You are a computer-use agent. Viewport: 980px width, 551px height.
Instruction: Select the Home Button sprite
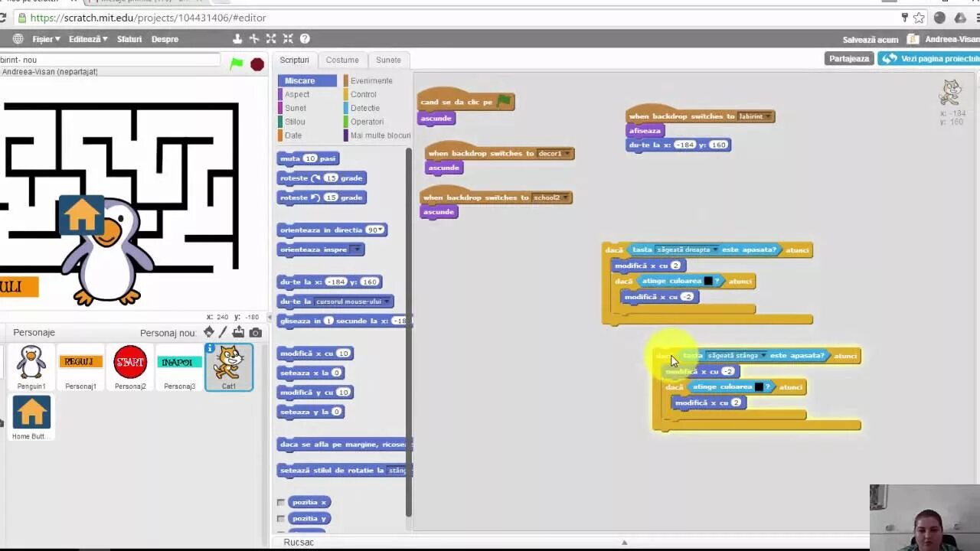point(31,417)
